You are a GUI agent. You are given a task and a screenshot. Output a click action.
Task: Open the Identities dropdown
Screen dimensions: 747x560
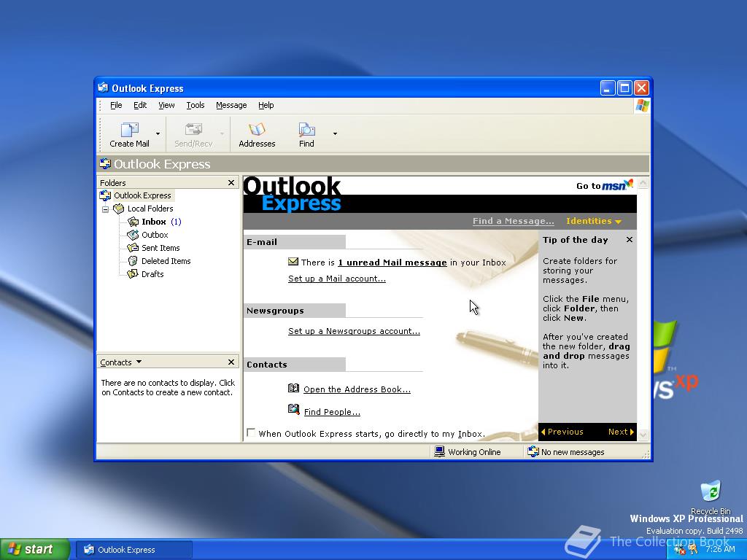point(594,221)
